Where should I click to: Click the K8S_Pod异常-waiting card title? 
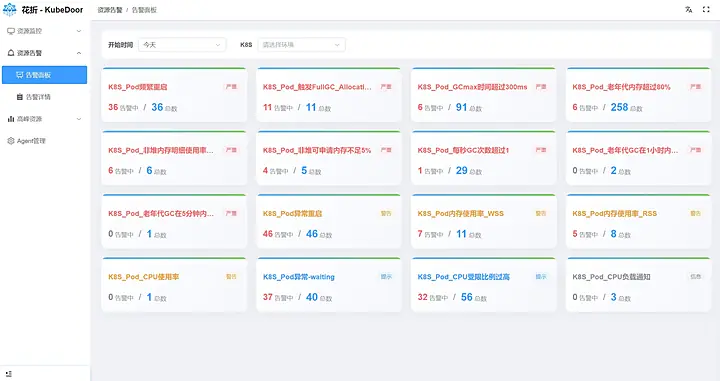(299, 277)
